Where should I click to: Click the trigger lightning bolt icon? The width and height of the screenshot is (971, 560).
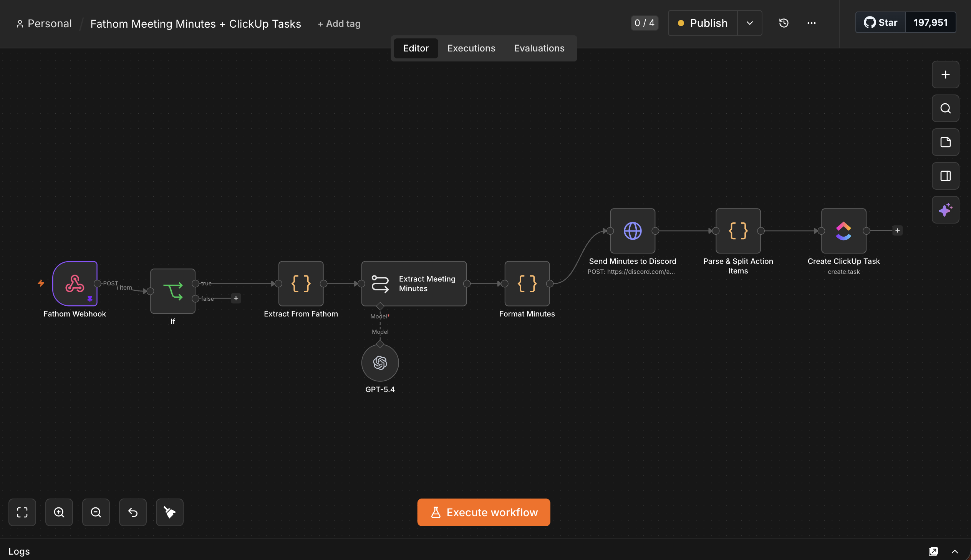pyautogui.click(x=41, y=283)
